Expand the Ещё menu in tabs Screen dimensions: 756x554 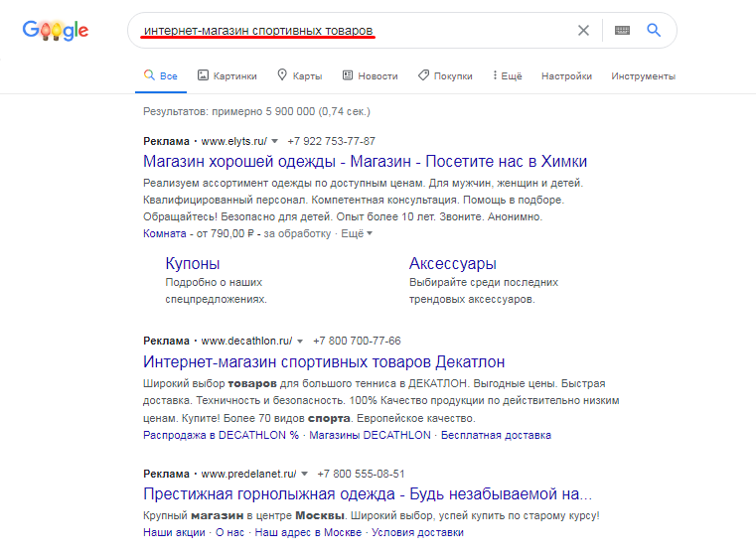pyautogui.click(x=508, y=76)
